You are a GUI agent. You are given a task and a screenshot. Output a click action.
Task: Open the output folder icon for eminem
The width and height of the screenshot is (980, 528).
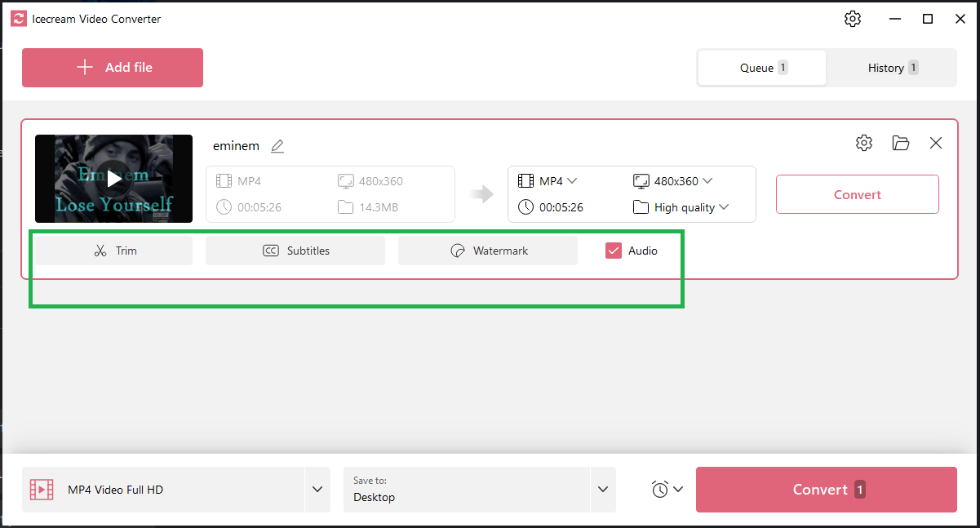[901, 143]
